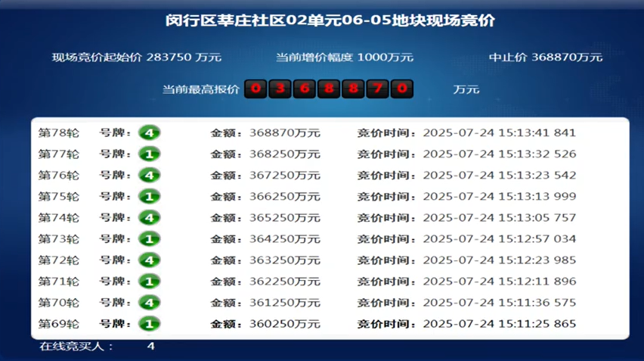The image size is (644, 361).
Task: Click the red digit 6 in highest bid display
Action: [x=305, y=89]
